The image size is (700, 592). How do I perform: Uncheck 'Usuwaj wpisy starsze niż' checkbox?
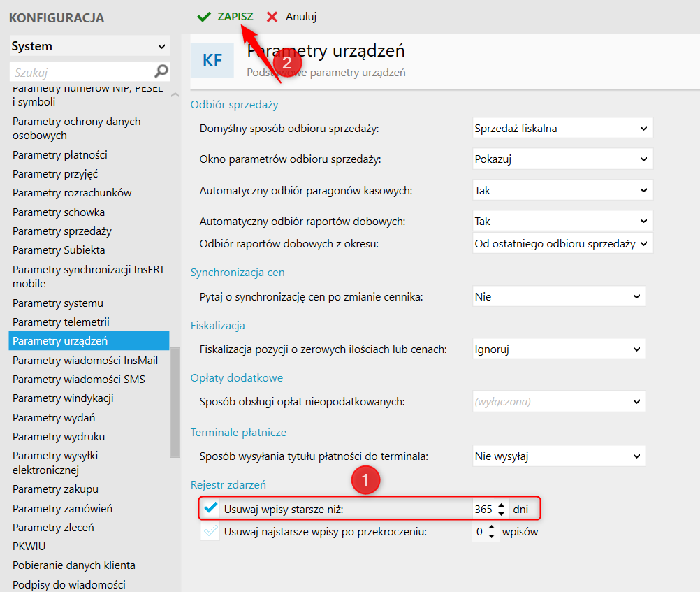(x=210, y=509)
